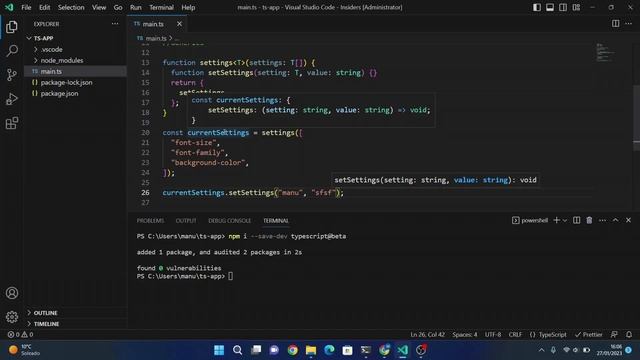The width and height of the screenshot is (640, 360).
Task: Split the editor to the right
Action: pyautogui.click(x=616, y=24)
